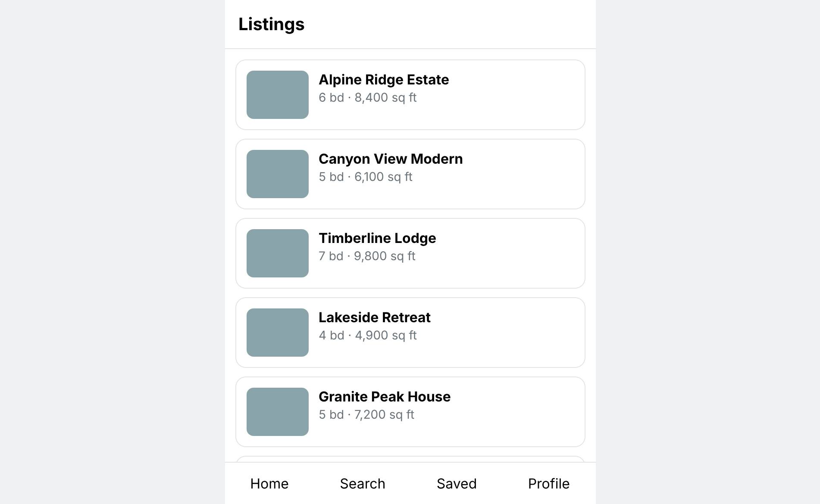Image resolution: width=820 pixels, height=504 pixels.
Task: Tap the Granite Peak House title
Action: click(385, 397)
